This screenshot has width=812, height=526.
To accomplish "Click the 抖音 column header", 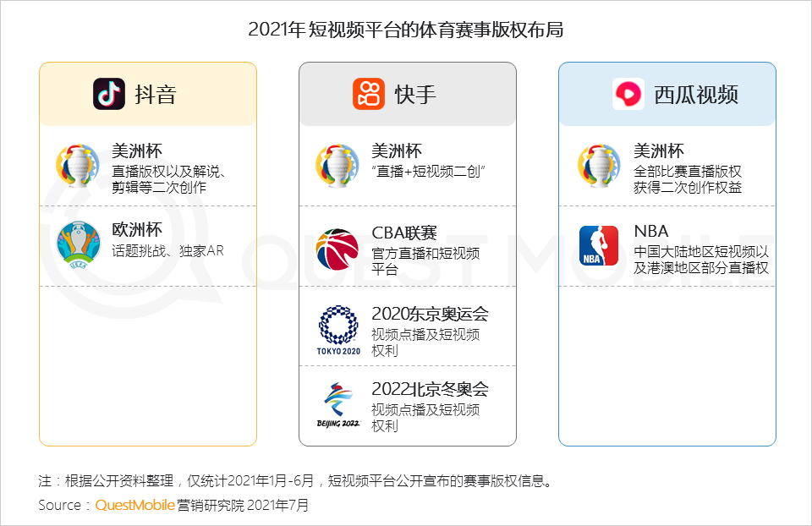I will tap(156, 95).
